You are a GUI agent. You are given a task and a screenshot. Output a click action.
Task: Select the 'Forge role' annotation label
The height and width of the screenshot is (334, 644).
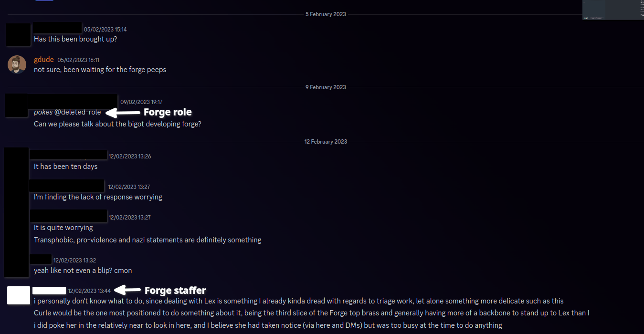click(168, 112)
